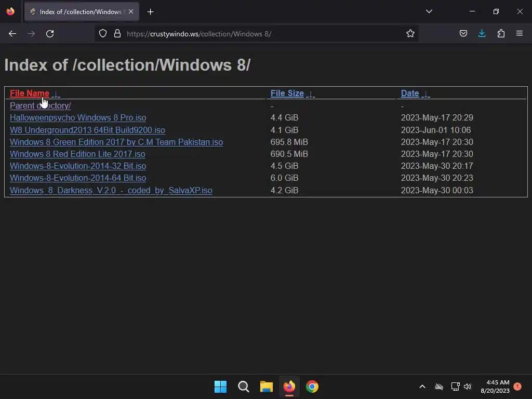Click the Firefox logo in the title bar

coord(10,11)
